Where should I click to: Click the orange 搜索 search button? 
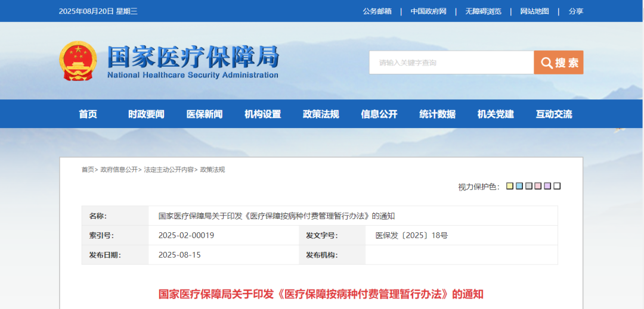559,63
